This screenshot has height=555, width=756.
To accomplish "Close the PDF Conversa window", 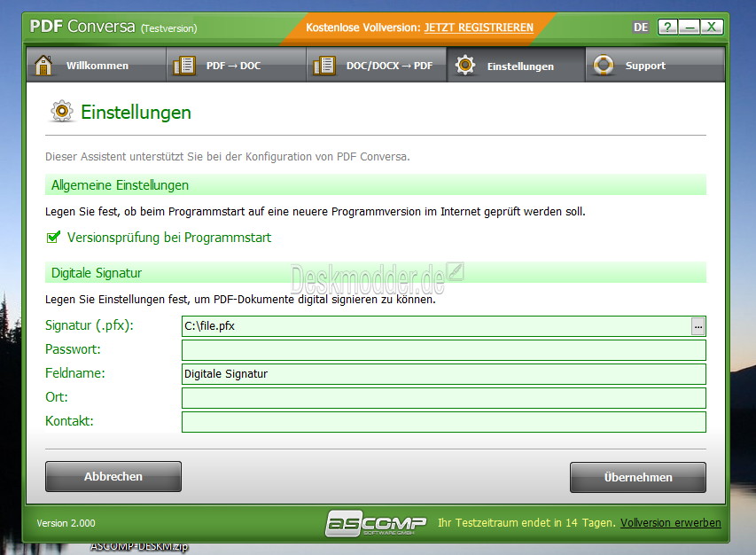I will 712,27.
